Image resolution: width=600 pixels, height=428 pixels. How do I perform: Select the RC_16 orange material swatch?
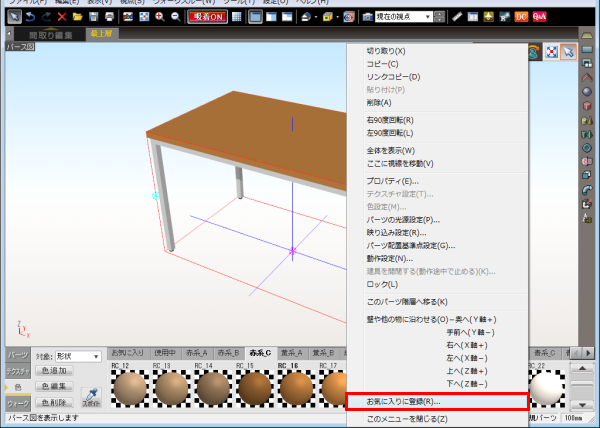[297, 385]
